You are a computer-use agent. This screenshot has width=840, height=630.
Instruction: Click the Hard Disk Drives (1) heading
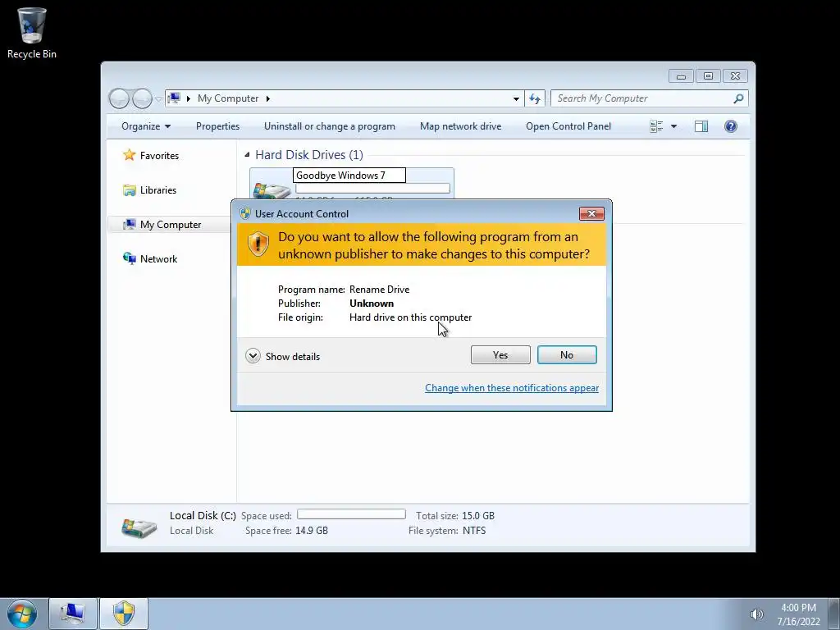coord(309,155)
